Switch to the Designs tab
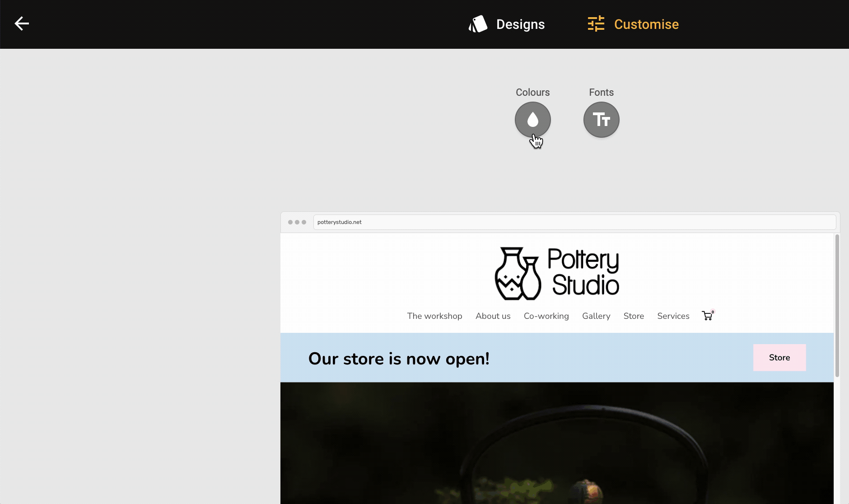The image size is (849, 504). click(507, 24)
